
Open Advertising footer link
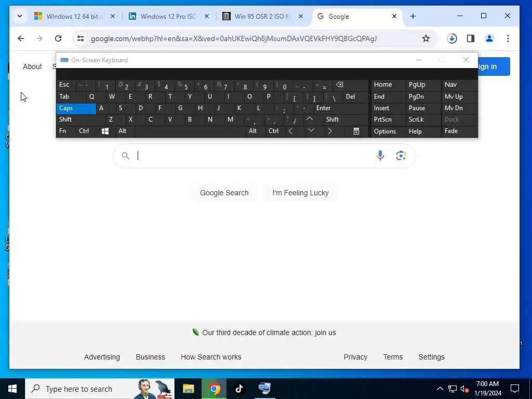click(102, 357)
